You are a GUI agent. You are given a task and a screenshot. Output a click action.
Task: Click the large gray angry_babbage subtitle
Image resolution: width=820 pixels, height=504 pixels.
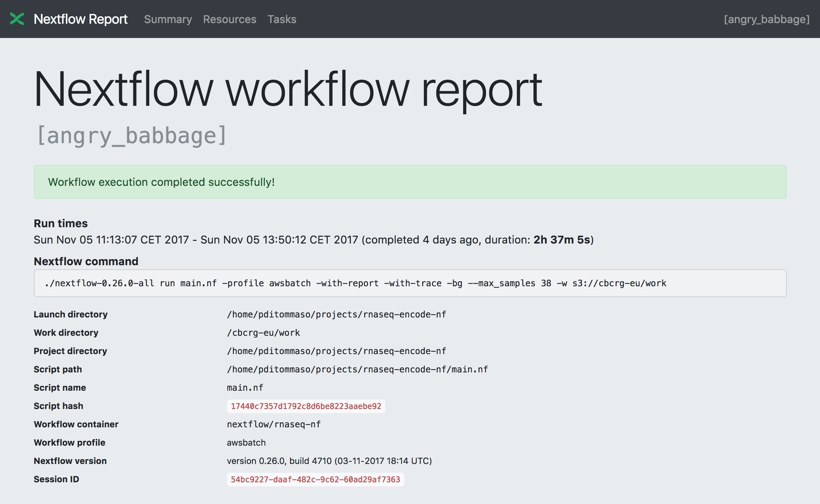[x=132, y=136]
